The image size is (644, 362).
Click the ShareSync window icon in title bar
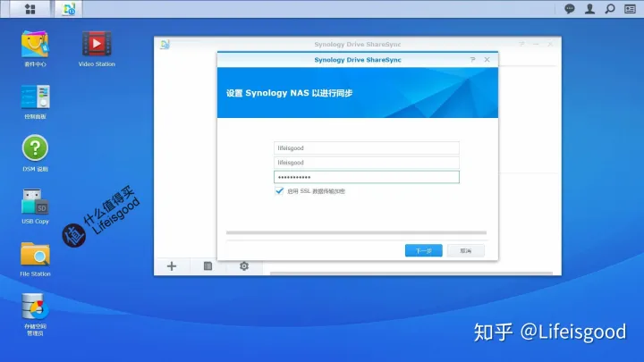click(165, 45)
